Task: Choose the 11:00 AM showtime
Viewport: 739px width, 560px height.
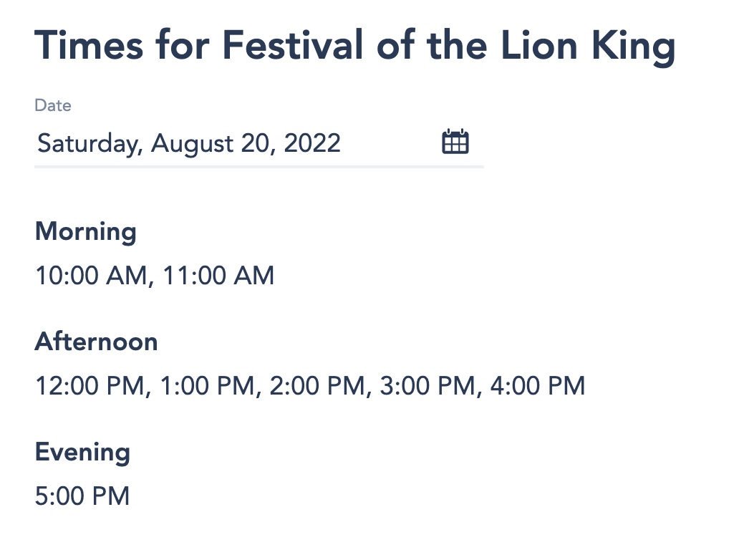Action: pos(218,276)
